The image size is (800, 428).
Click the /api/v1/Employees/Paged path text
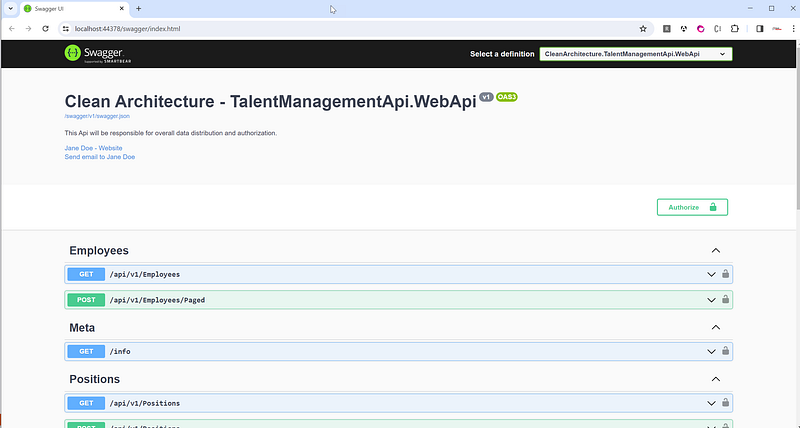tap(157, 300)
